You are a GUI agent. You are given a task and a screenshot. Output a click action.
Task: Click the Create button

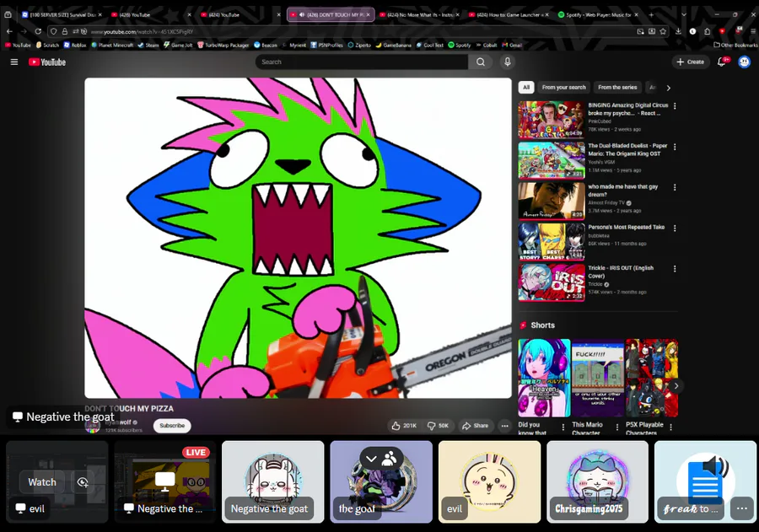[x=690, y=62]
